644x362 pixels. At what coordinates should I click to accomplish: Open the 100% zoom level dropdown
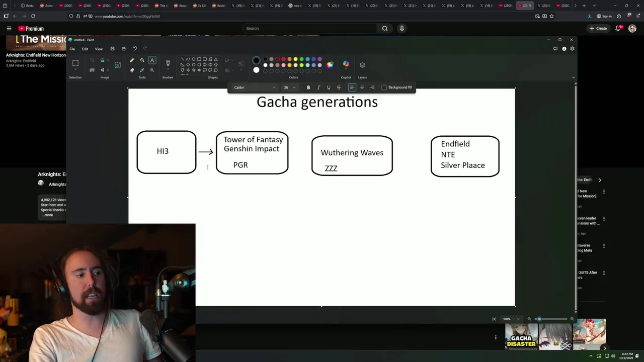tap(511, 319)
